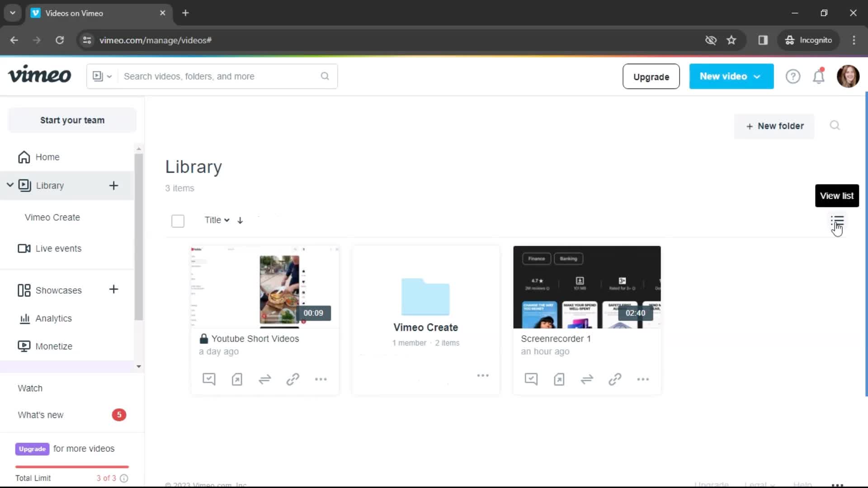The width and height of the screenshot is (868, 488).
Task: Expand the New video dropdown button
Action: (x=756, y=76)
